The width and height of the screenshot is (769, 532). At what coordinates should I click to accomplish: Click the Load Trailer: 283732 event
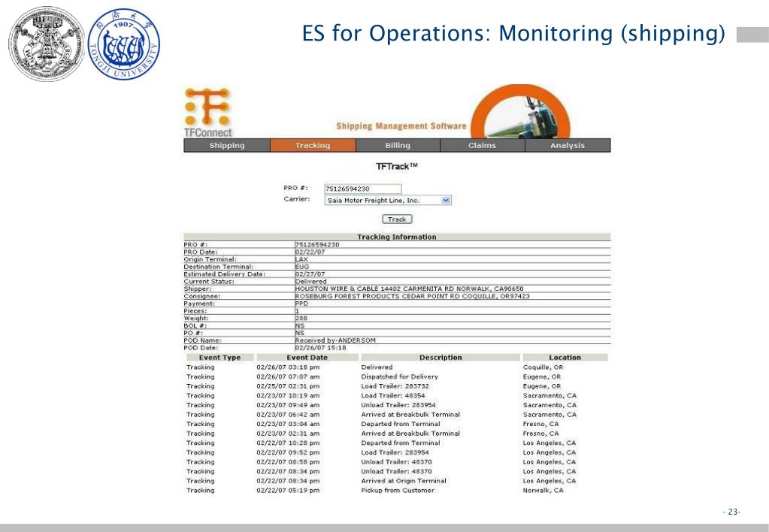[395, 386]
